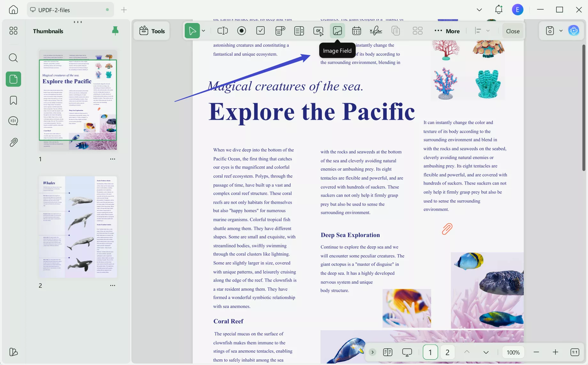The width and height of the screenshot is (588, 365).
Task: Select the Text Field tool
Action: tap(222, 31)
